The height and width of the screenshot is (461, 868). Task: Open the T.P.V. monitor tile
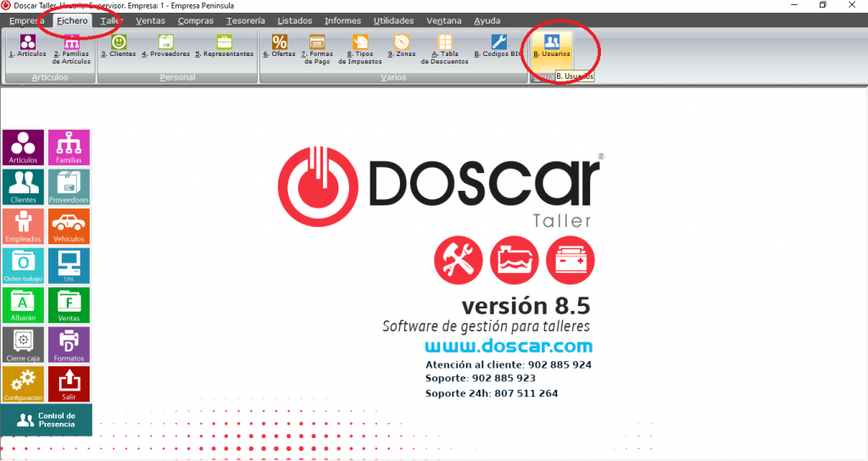(x=69, y=266)
